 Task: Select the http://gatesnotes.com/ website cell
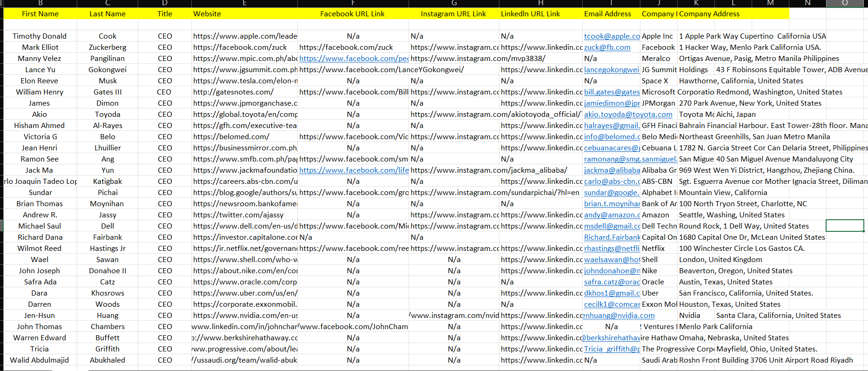coord(244,92)
